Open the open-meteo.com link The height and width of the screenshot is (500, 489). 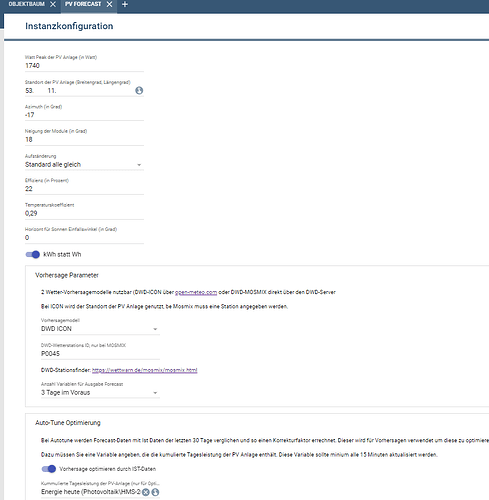[196, 292]
